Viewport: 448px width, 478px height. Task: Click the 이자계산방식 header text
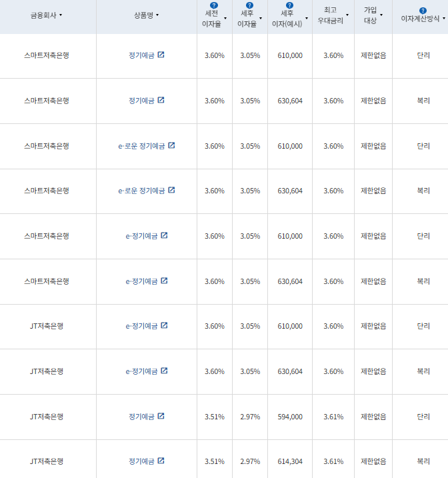(420, 19)
